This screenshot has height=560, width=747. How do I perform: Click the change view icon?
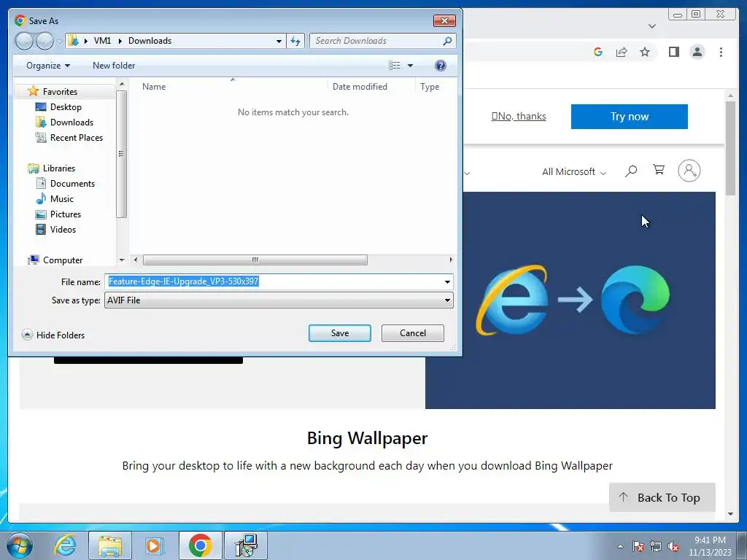pyautogui.click(x=395, y=65)
